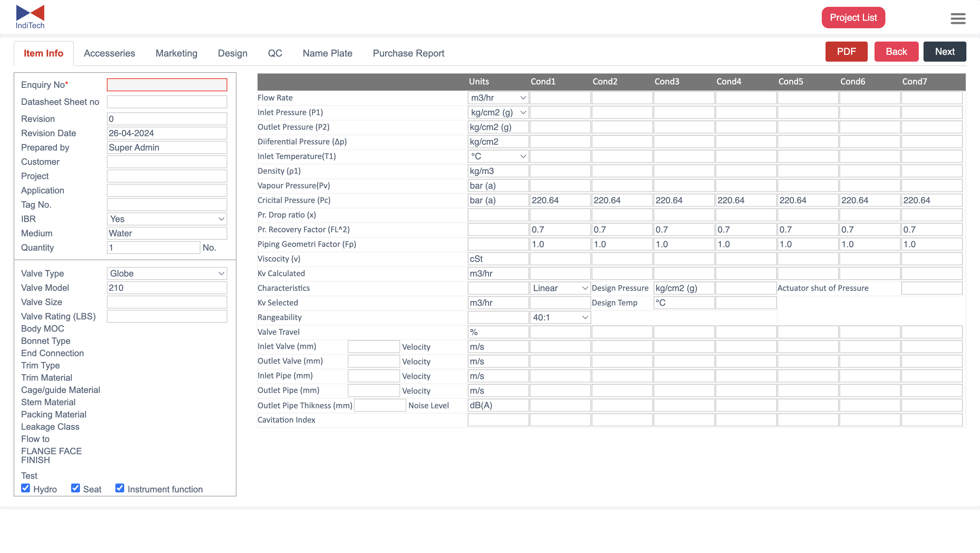Click the Inlet Valve (mm) field
Screen dimensions: 980x553
coord(374,347)
